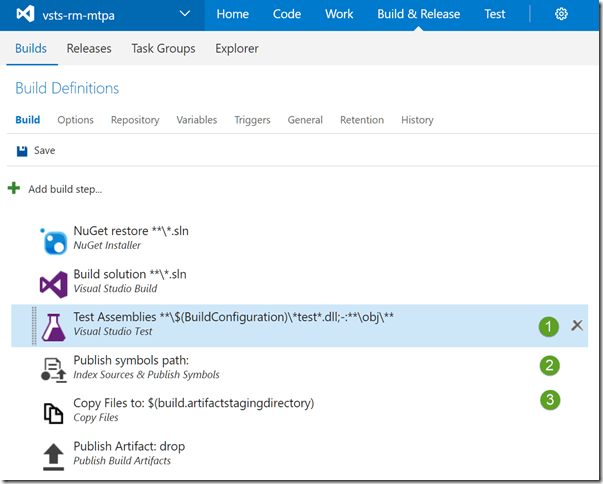Click the green plus add icon

pyautogui.click(x=14, y=188)
